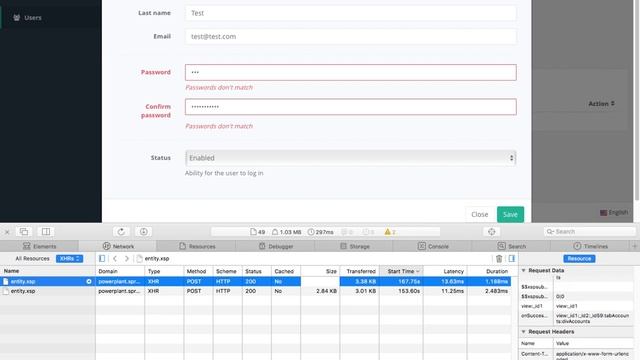Viewport: 640px width, 360px height.
Task: Open the English language selector
Action: (x=613, y=213)
